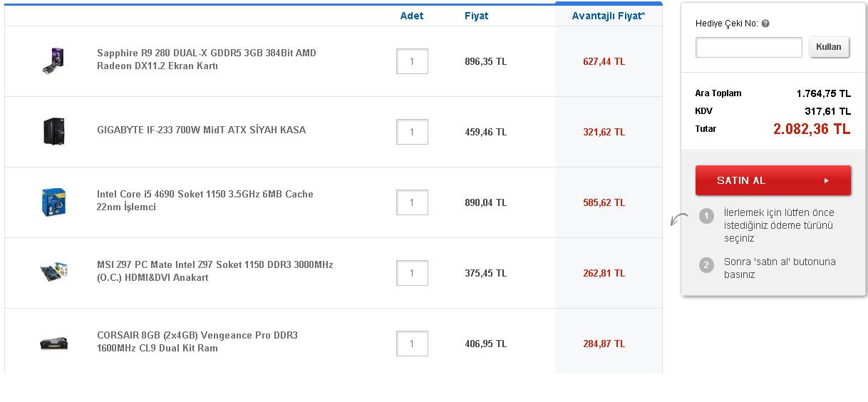This screenshot has height=402, width=868.
Task: Click the Intel Core i5 4690 box image
Action: tap(53, 202)
